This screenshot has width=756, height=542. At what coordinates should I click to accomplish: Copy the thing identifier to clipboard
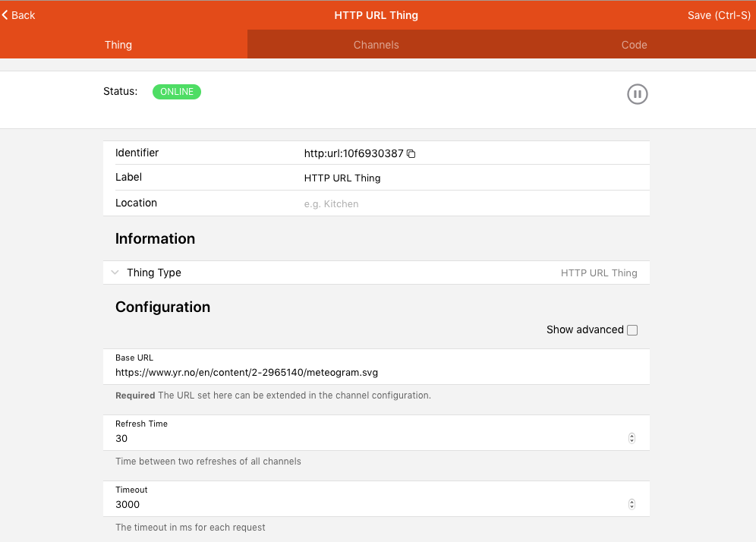[411, 154]
